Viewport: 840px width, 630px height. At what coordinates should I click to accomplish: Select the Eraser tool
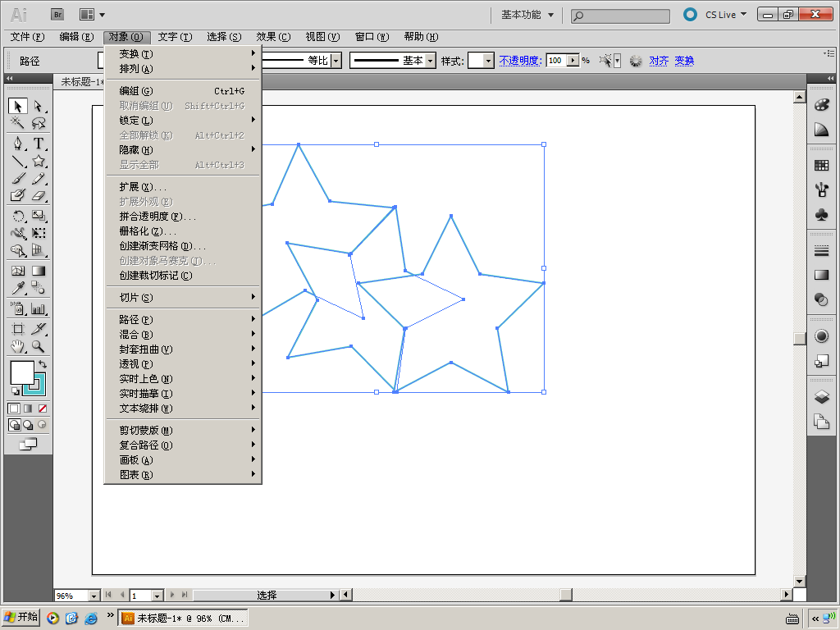pos(38,195)
